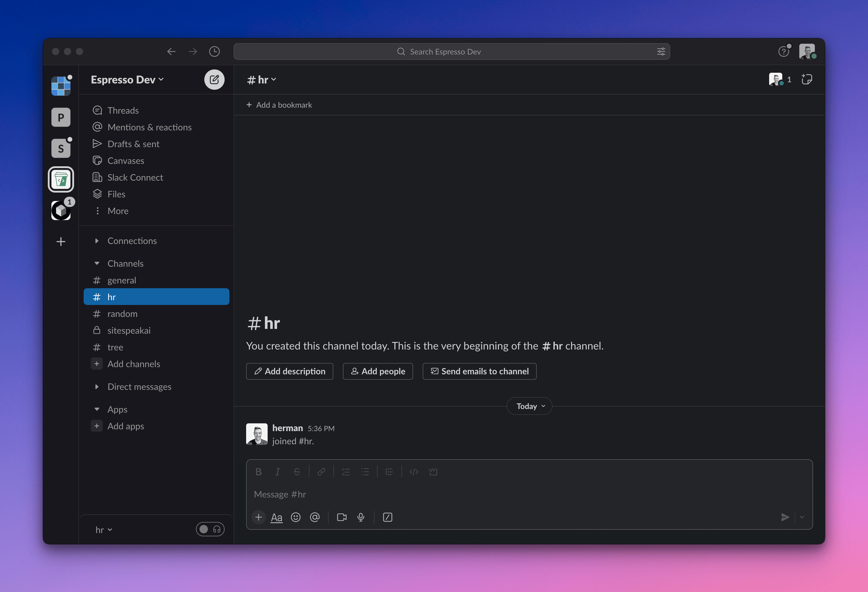
Task: Open the #hr channel details dropdown
Action: point(262,79)
